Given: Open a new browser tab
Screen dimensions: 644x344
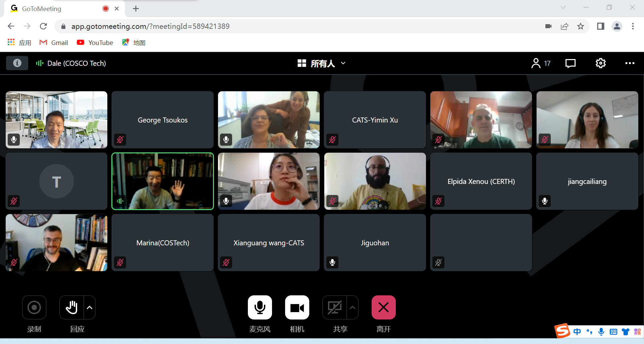Looking at the screenshot, I should (136, 9).
